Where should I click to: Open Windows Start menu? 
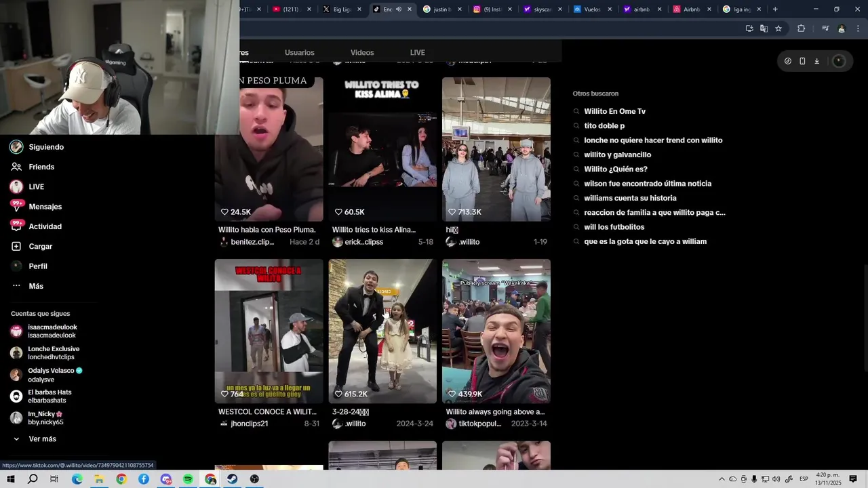(x=11, y=479)
